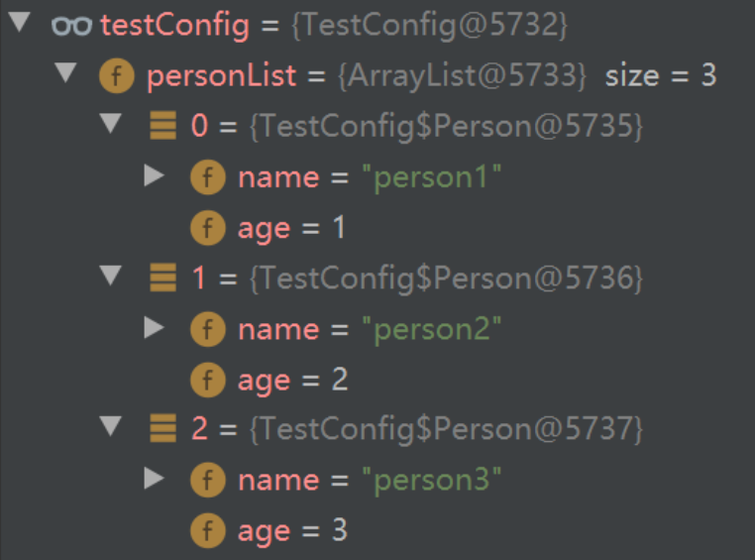Click the glasses watch icon beside testConfig
The width and height of the screenshot is (755, 560).
pos(71,26)
